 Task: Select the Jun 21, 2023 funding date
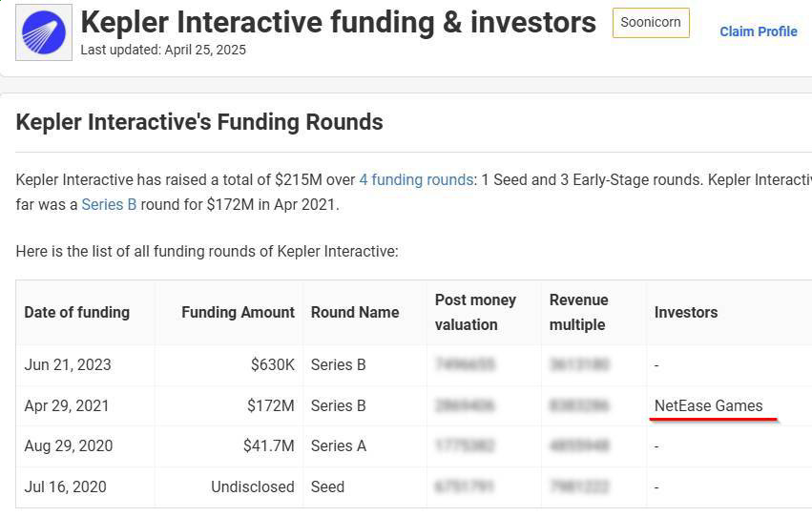tap(68, 364)
